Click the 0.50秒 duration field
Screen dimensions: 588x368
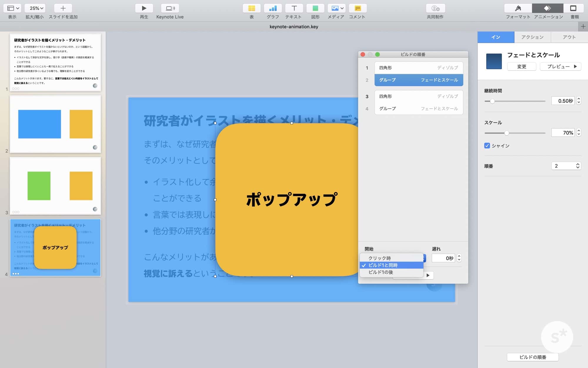coord(563,101)
